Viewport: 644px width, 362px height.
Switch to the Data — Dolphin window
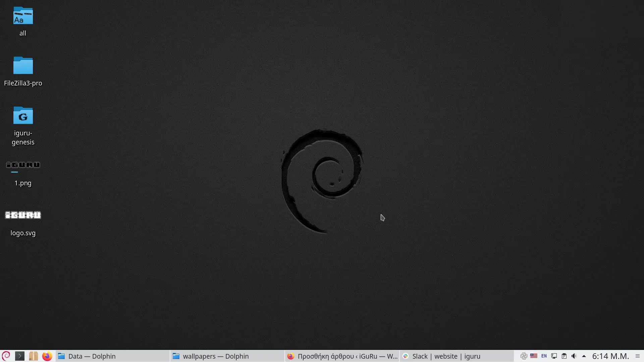tap(113, 356)
